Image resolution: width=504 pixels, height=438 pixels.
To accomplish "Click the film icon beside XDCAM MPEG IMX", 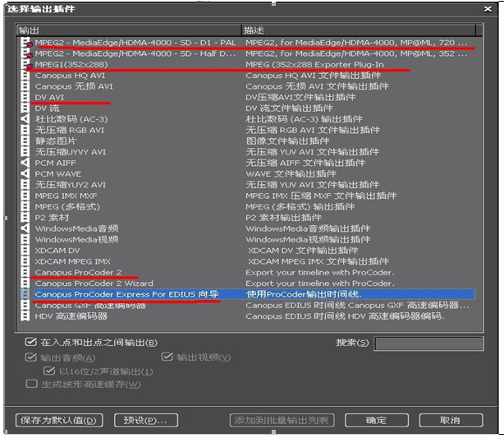I will (25, 261).
